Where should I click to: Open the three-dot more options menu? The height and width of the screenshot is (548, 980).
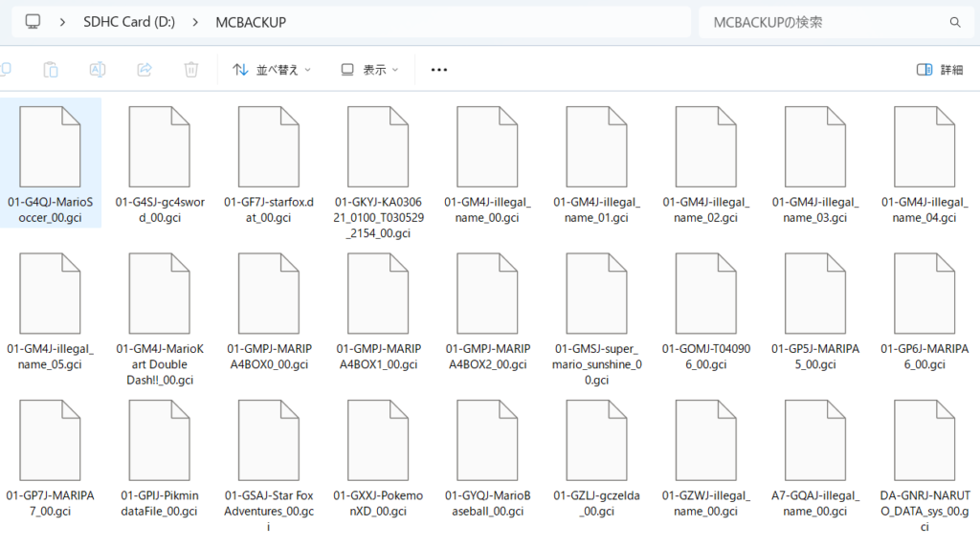pyautogui.click(x=439, y=70)
